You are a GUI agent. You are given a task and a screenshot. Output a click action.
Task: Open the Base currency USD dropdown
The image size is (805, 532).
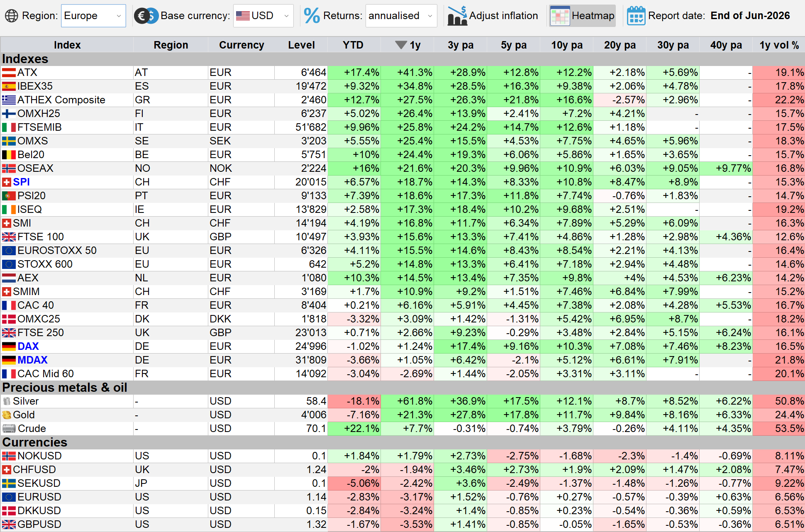(263, 16)
